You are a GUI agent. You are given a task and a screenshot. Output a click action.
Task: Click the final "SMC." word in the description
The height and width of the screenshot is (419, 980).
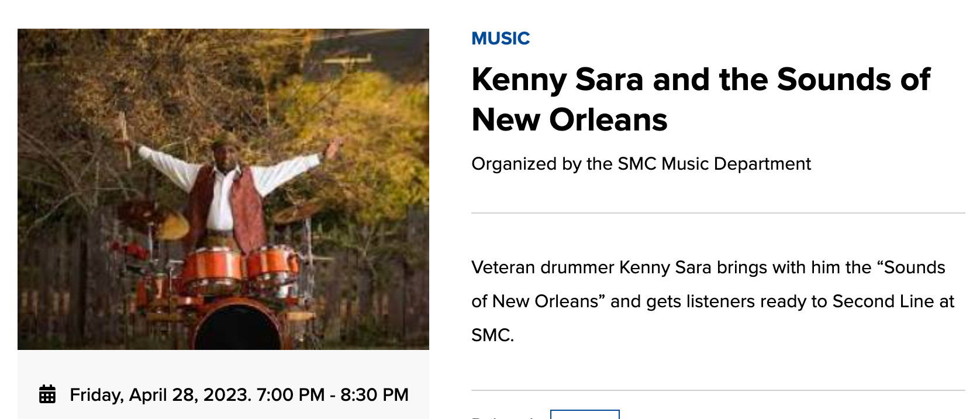click(492, 335)
